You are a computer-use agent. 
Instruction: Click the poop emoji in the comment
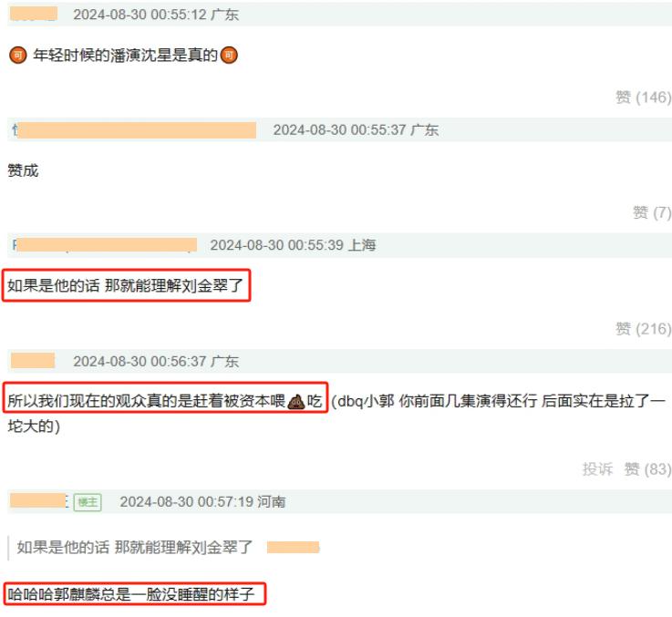pyautogui.click(x=296, y=402)
